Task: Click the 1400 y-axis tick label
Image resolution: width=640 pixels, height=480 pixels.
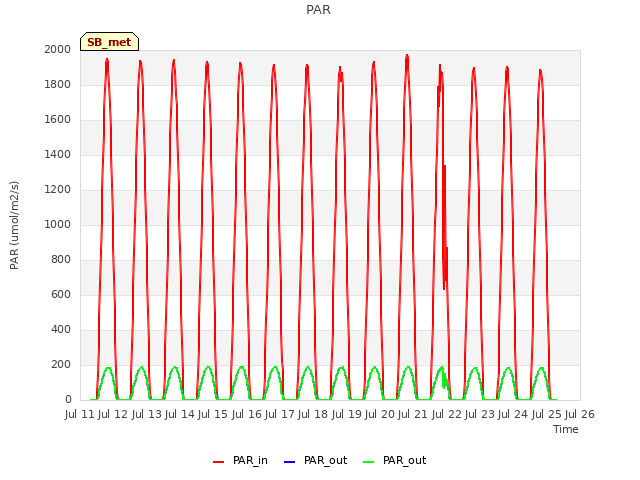Action: [x=58, y=154]
